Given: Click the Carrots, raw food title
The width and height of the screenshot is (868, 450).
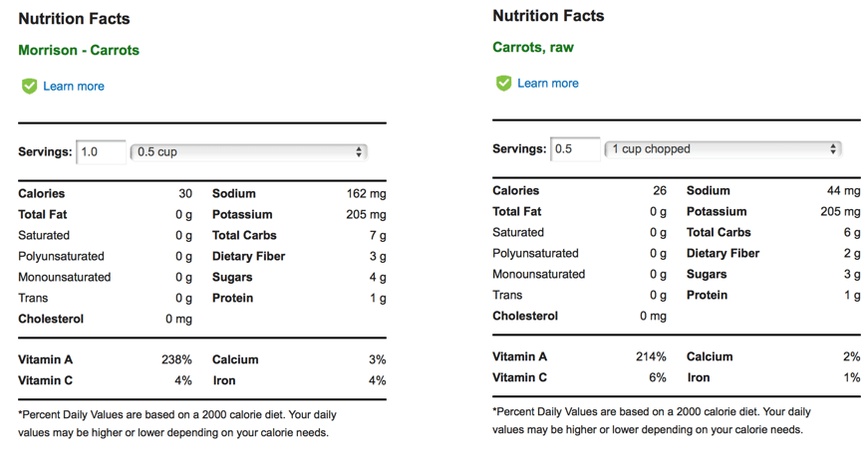Looking at the screenshot, I should [533, 47].
